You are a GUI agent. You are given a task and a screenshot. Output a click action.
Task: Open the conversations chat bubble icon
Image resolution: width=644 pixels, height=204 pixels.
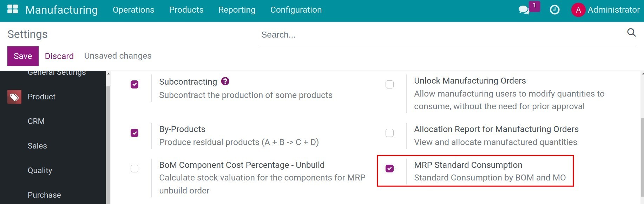(524, 10)
